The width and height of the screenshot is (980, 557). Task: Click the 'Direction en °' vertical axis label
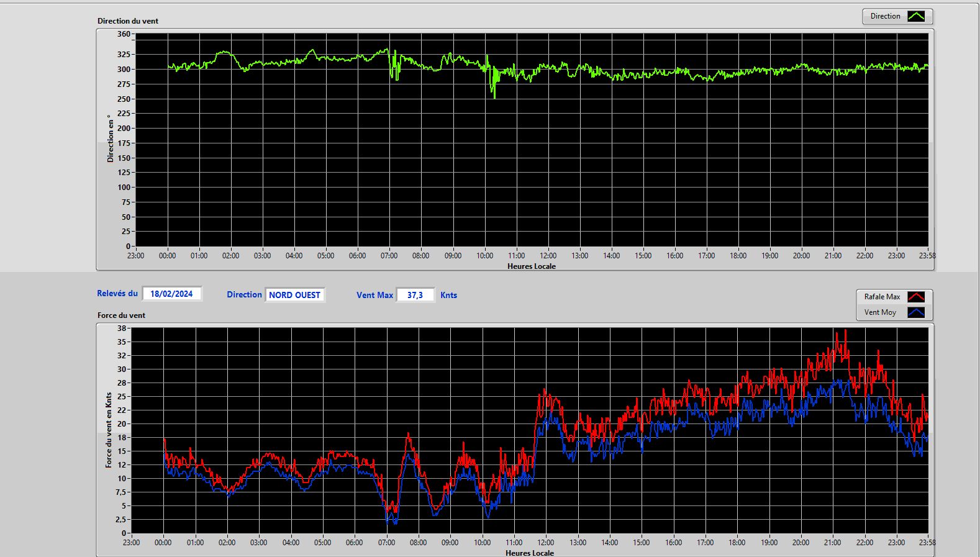pyautogui.click(x=111, y=138)
